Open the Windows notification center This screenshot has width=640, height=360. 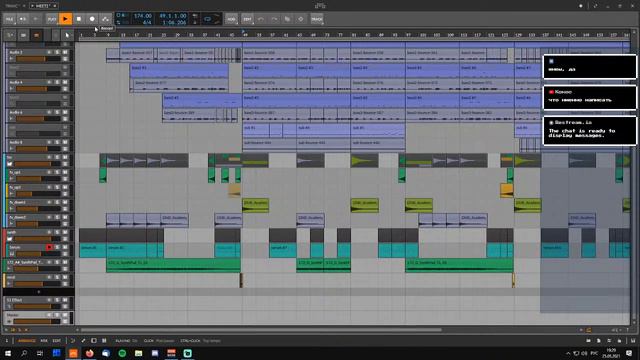pos(629,353)
